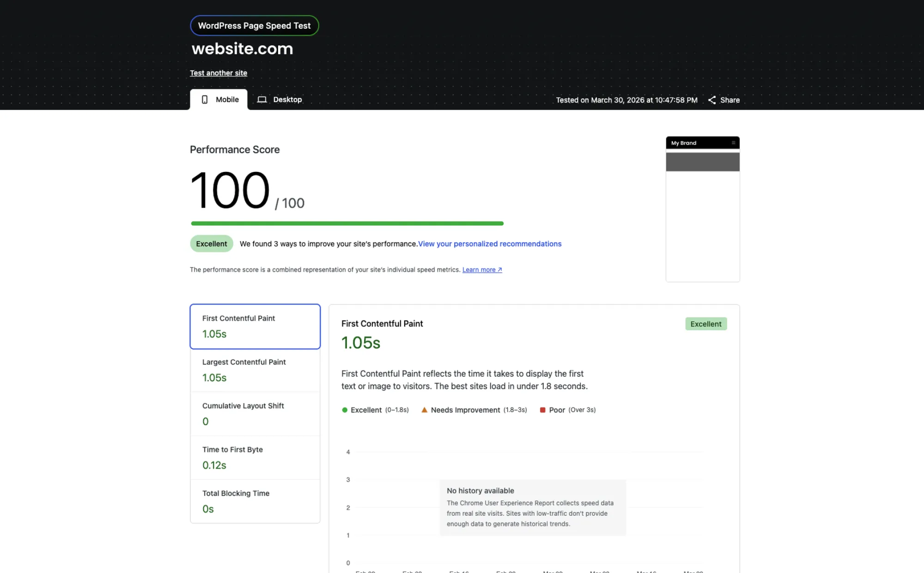This screenshot has height=573, width=924.
Task: Open the hamburger menu in My Brand preview
Action: (x=733, y=143)
